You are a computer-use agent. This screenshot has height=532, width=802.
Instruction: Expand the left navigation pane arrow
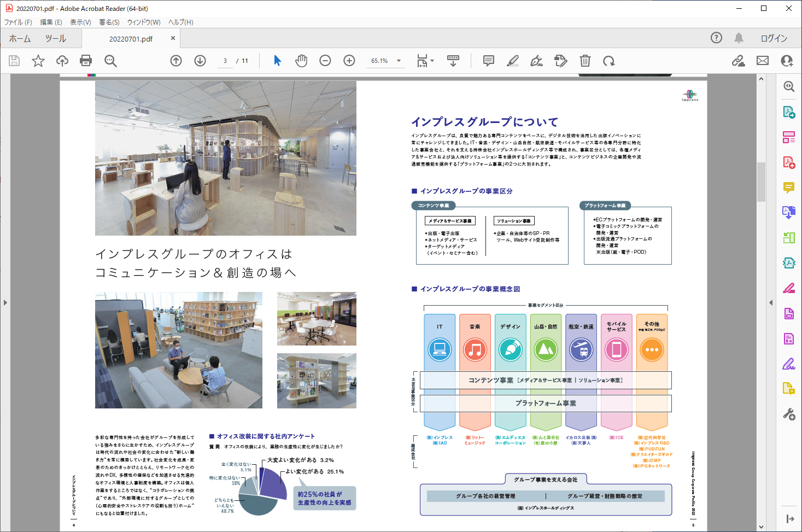coord(4,302)
